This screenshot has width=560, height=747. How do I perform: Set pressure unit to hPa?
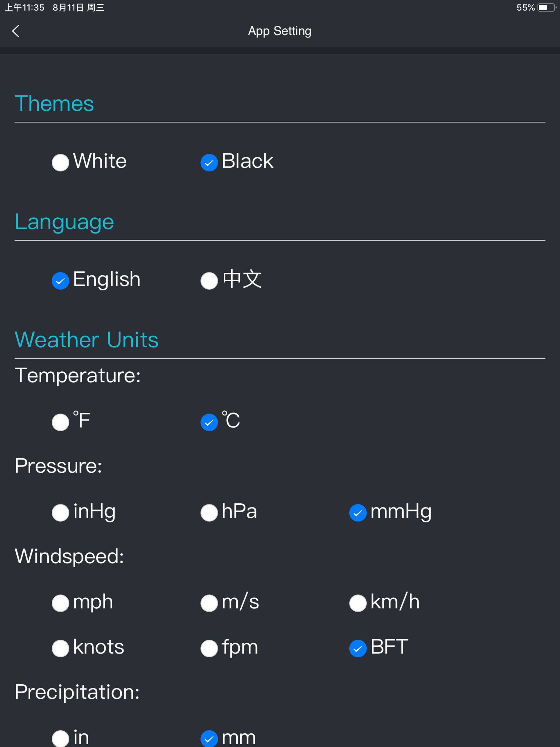tap(209, 513)
